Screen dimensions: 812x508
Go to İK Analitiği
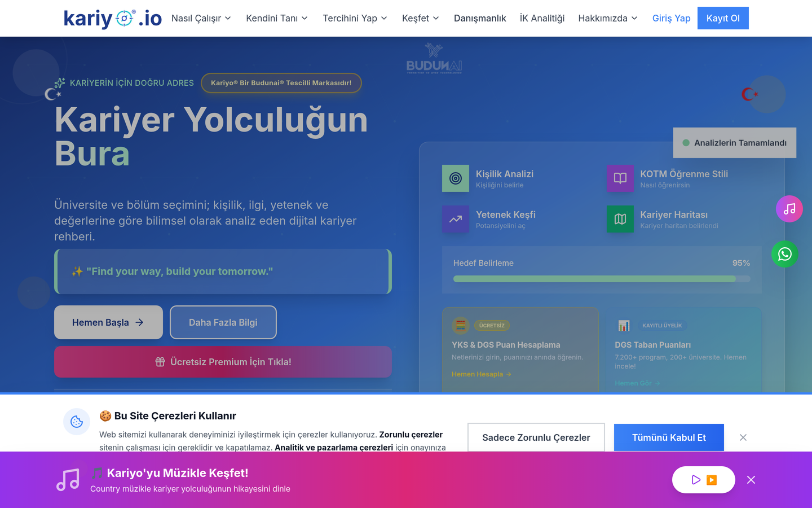point(542,18)
